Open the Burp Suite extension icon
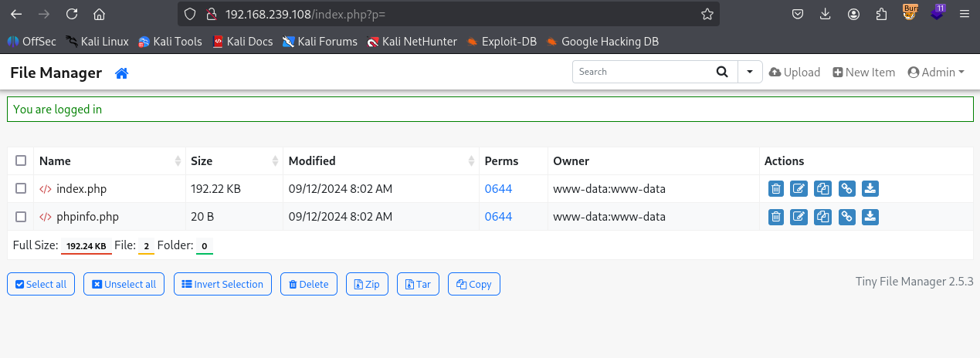 tap(911, 13)
